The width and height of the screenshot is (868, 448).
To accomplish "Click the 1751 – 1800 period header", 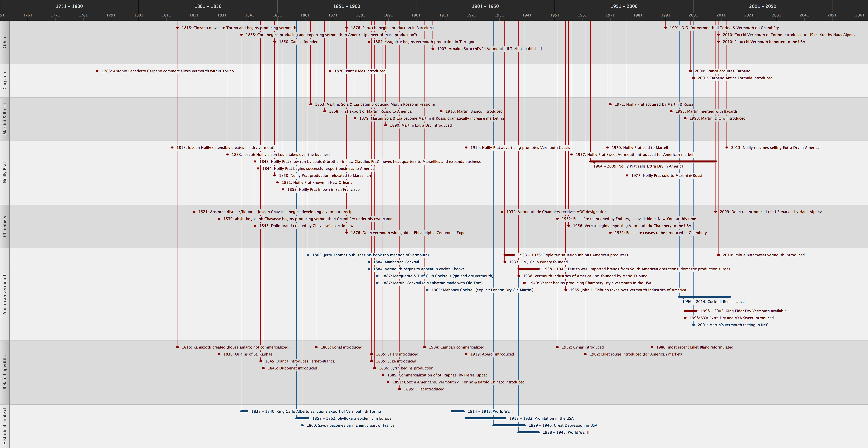I will coord(69,6).
